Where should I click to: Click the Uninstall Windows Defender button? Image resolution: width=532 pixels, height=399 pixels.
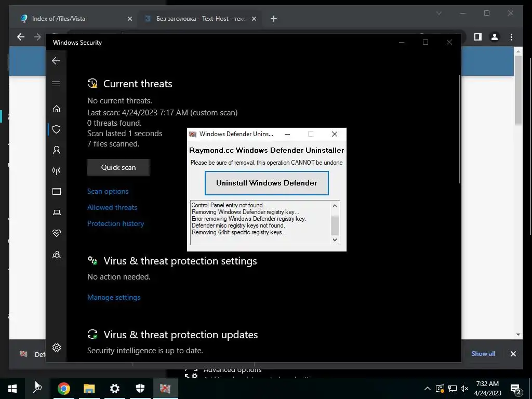pyautogui.click(x=267, y=183)
